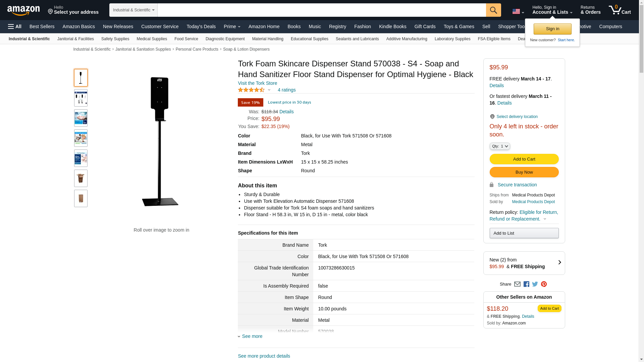Open the All hamburger menu
This screenshot has height=362, width=644.
[x=15, y=26]
